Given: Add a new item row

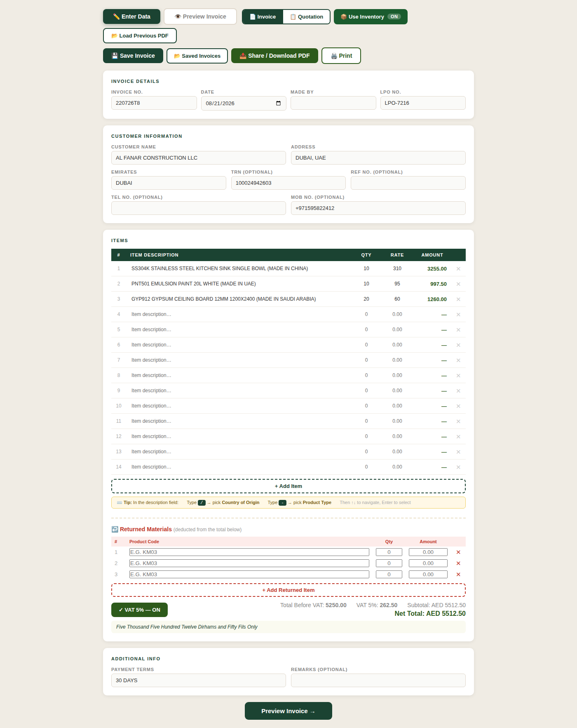Looking at the screenshot, I should (x=288, y=486).
